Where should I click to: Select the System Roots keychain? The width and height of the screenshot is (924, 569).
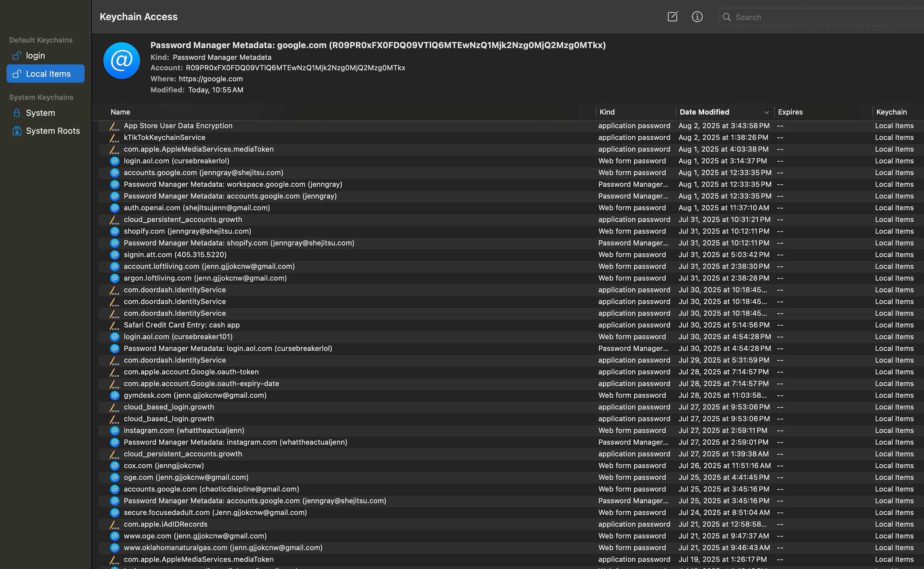click(53, 131)
